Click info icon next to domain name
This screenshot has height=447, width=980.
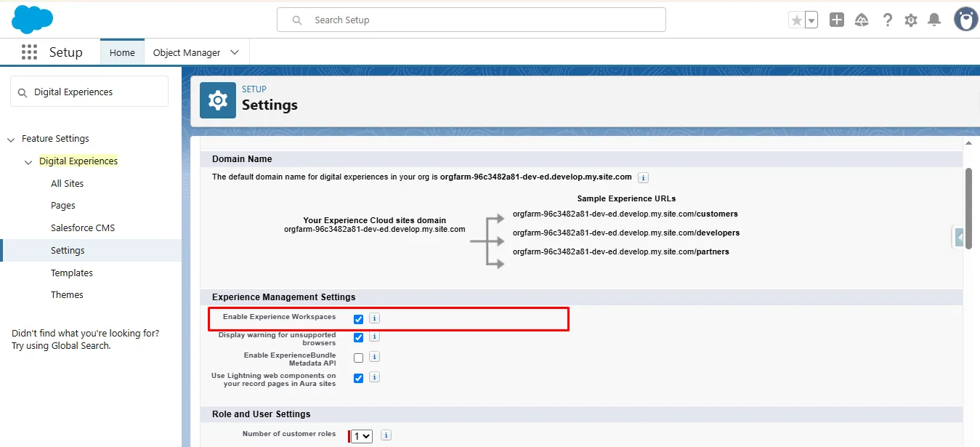point(643,177)
